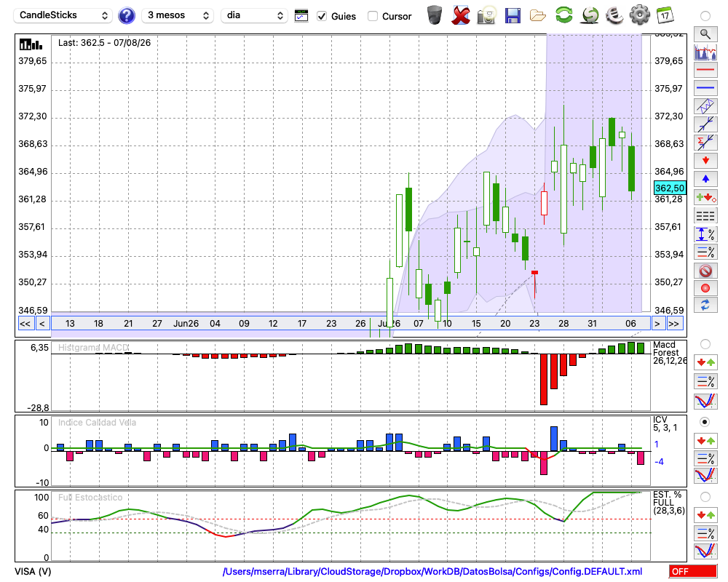
Task: Enable the Cursor checkbox
Action: tap(372, 16)
